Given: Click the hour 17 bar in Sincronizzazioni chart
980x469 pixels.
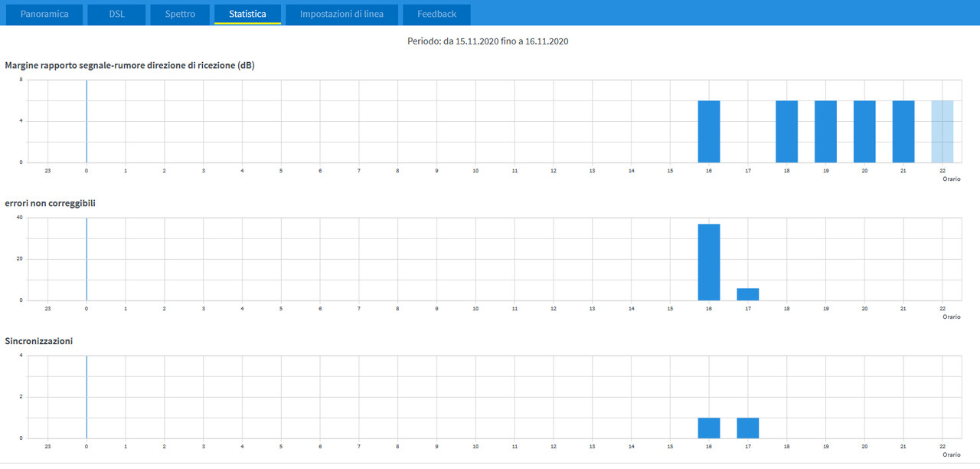Looking at the screenshot, I should (748, 428).
